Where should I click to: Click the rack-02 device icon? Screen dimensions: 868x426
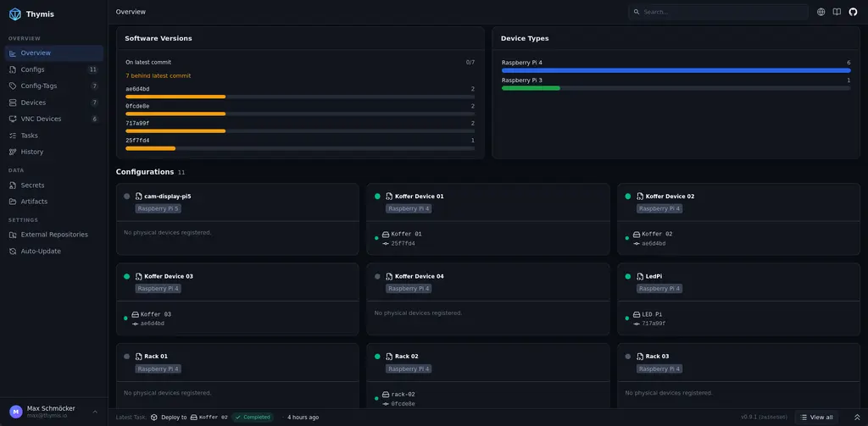tap(386, 395)
